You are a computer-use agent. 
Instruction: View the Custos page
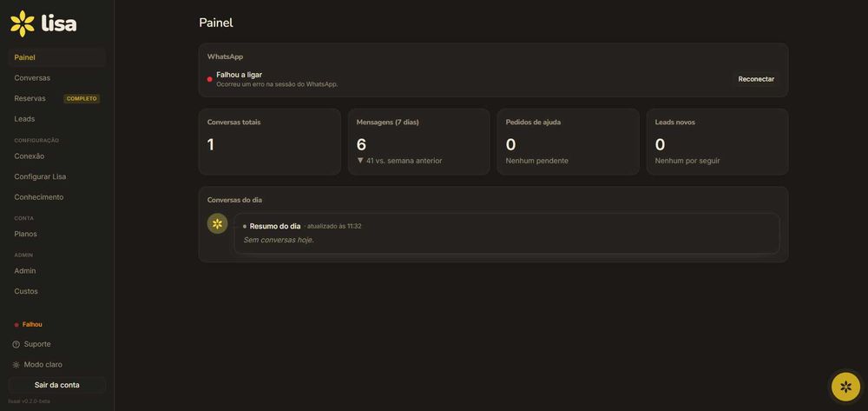(56, 291)
